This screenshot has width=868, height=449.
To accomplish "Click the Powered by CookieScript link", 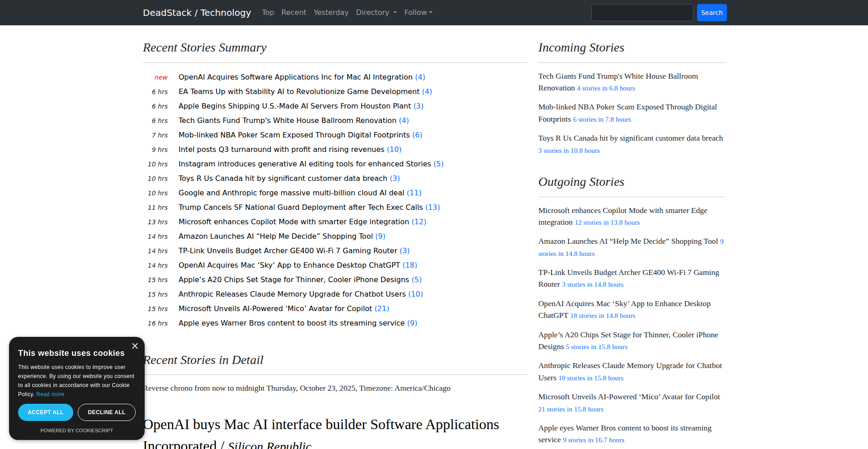I will [77, 430].
